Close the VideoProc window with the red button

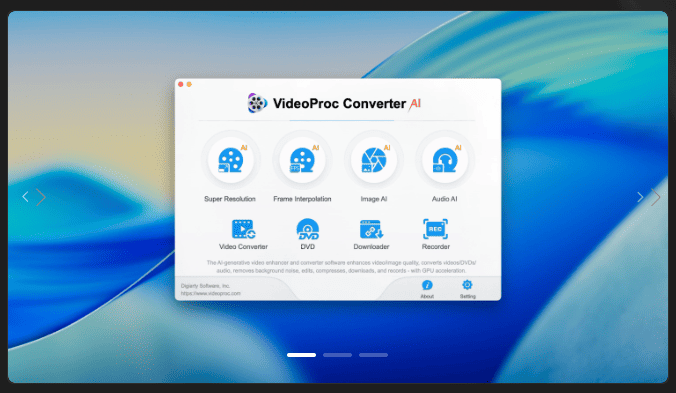(x=181, y=84)
